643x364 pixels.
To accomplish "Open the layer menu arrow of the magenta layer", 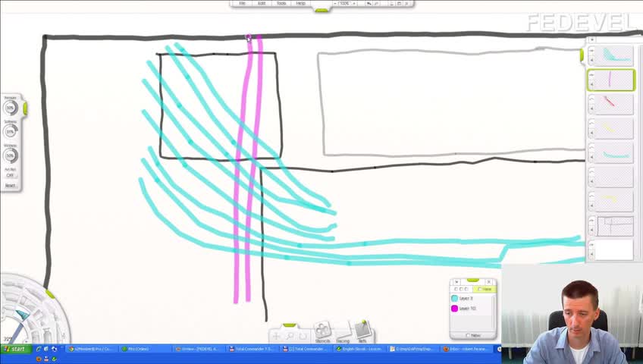I will click(591, 84).
